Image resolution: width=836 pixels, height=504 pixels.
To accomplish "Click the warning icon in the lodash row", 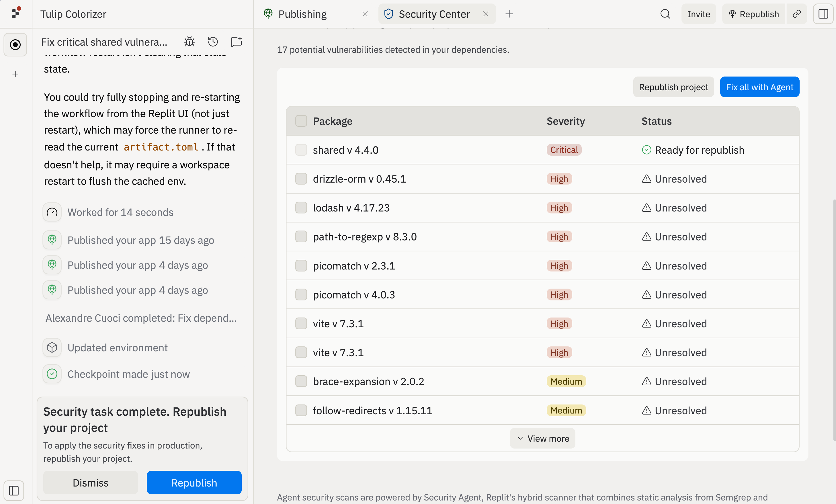I will 646,208.
